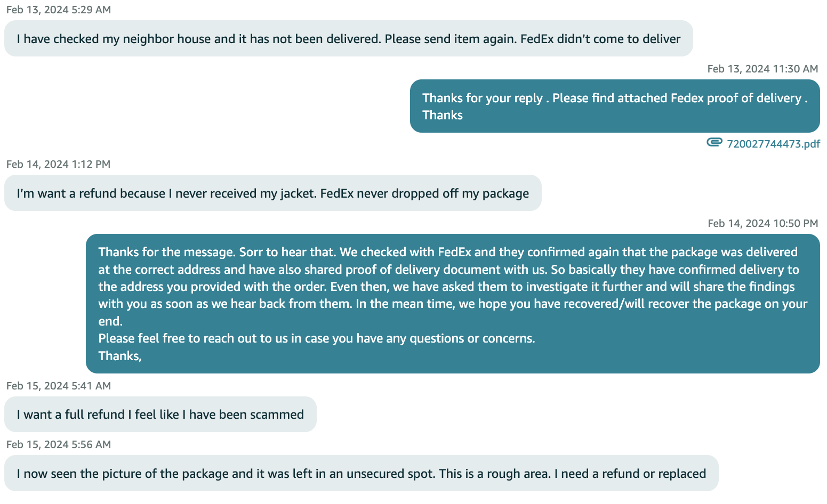Open the 720027744473.pdf attachment link
This screenshot has width=827, height=504.
coord(773,144)
